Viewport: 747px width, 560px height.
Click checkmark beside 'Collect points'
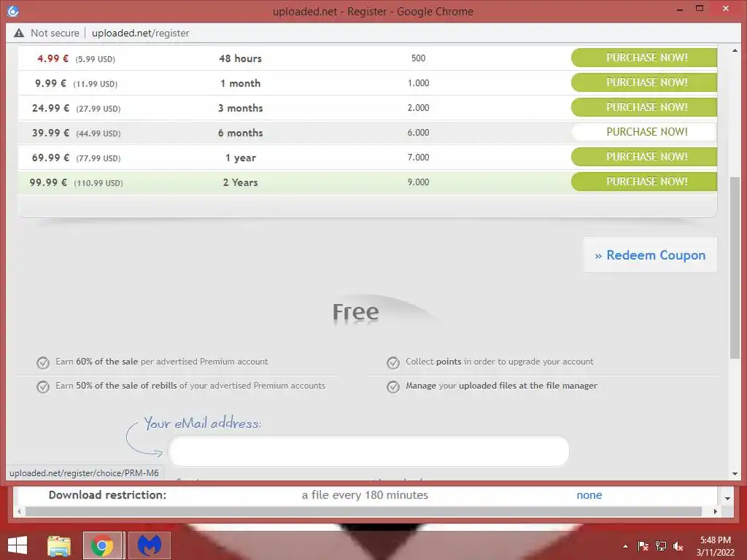point(393,363)
